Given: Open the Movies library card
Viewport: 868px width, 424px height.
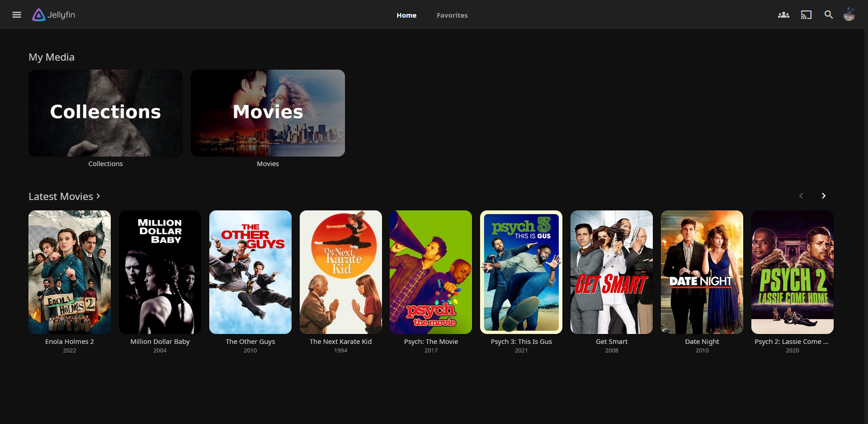Looking at the screenshot, I should pyautogui.click(x=268, y=113).
